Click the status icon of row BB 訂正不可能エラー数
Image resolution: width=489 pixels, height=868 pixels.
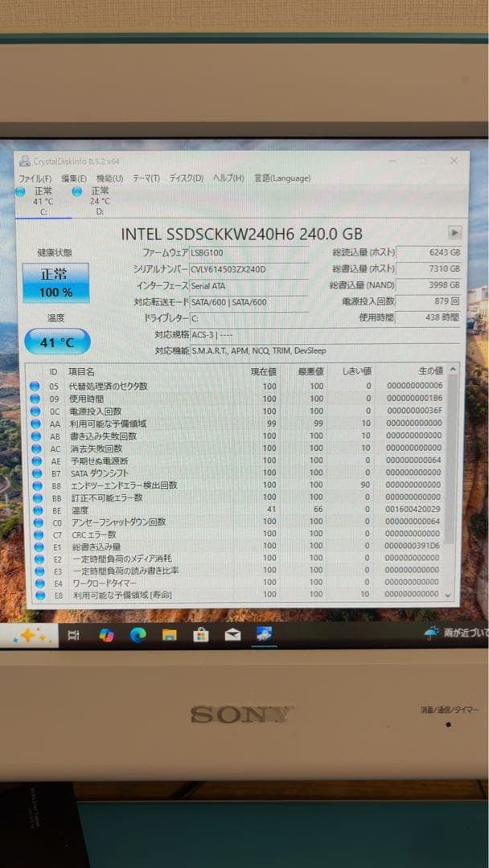pyautogui.click(x=38, y=497)
